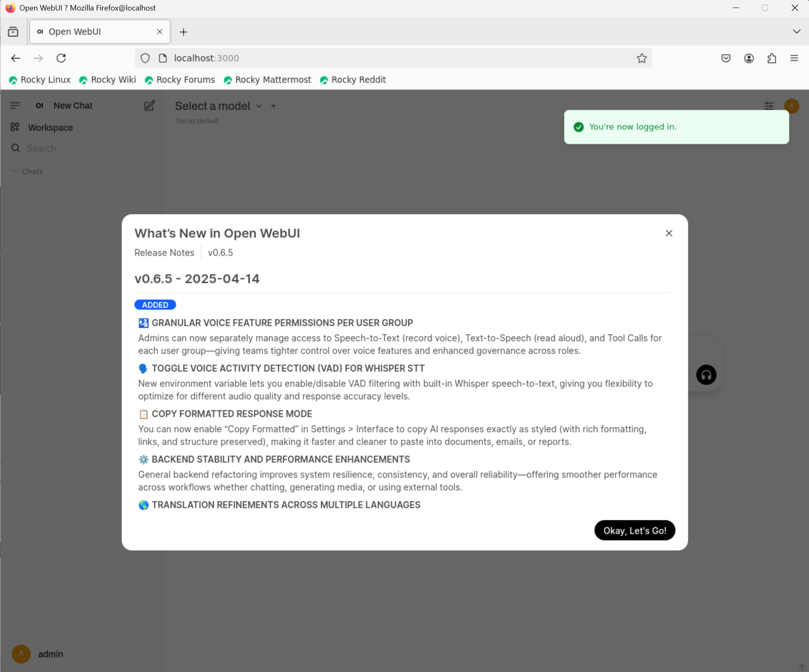Add another model with plus icon
809x672 pixels.
coord(273,106)
